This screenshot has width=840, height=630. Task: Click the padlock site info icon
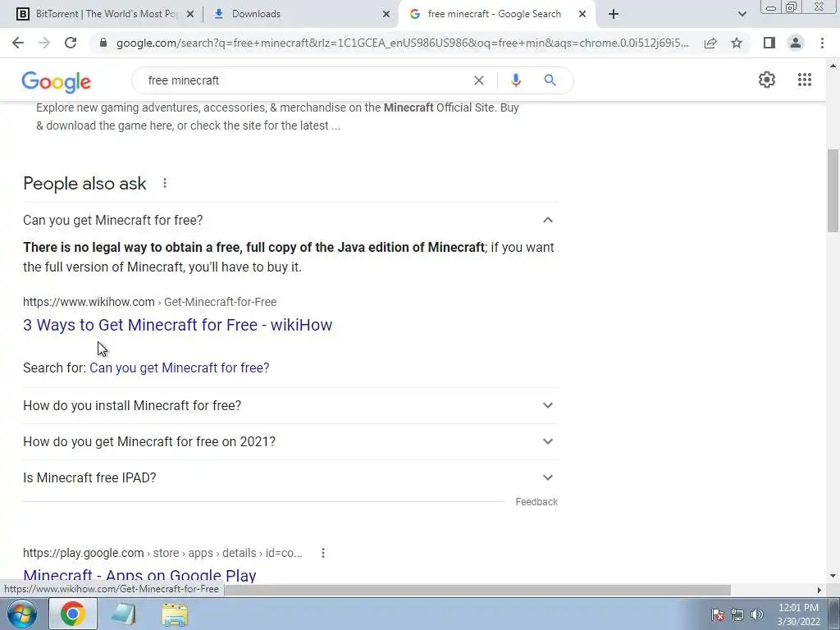(103, 43)
